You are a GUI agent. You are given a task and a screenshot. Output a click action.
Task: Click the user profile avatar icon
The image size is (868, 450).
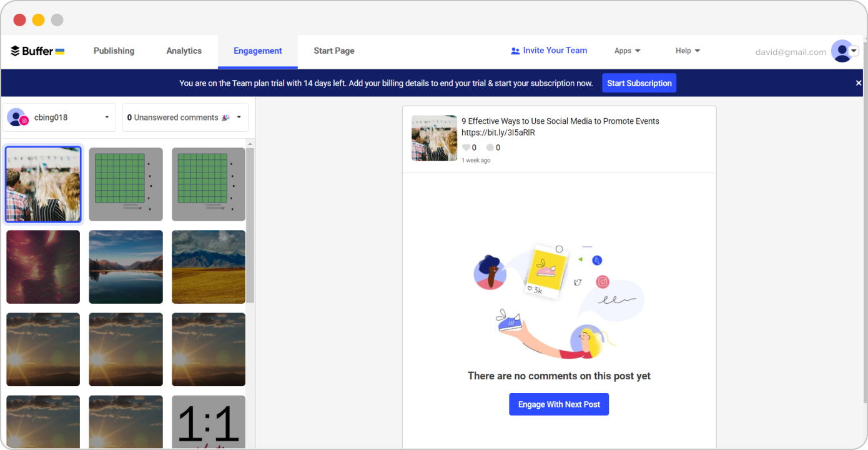[842, 51]
